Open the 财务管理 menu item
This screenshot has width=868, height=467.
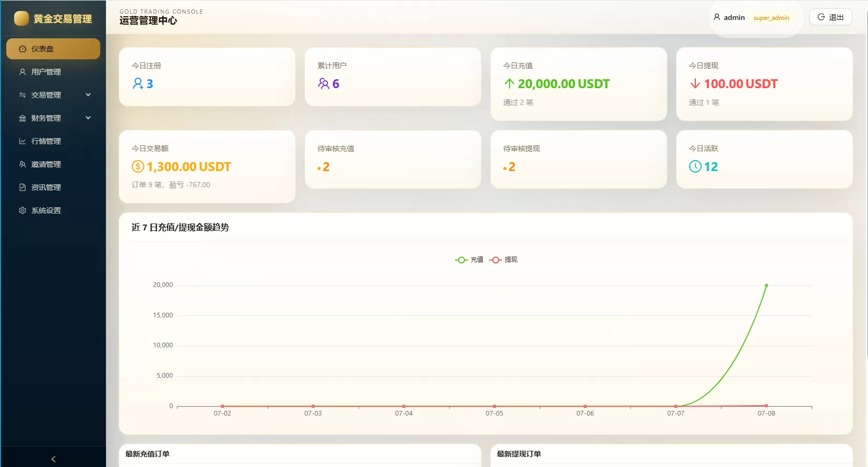coord(53,118)
